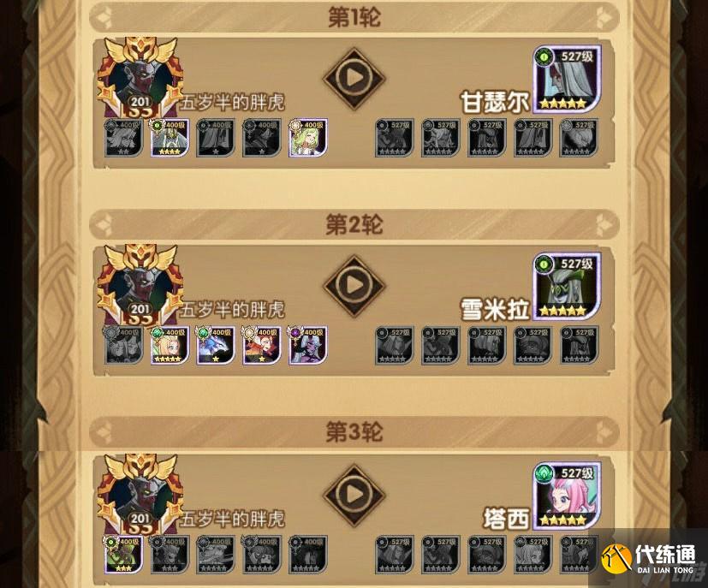Open 甘瑟尔 opponent portrait in round 1

567,79
